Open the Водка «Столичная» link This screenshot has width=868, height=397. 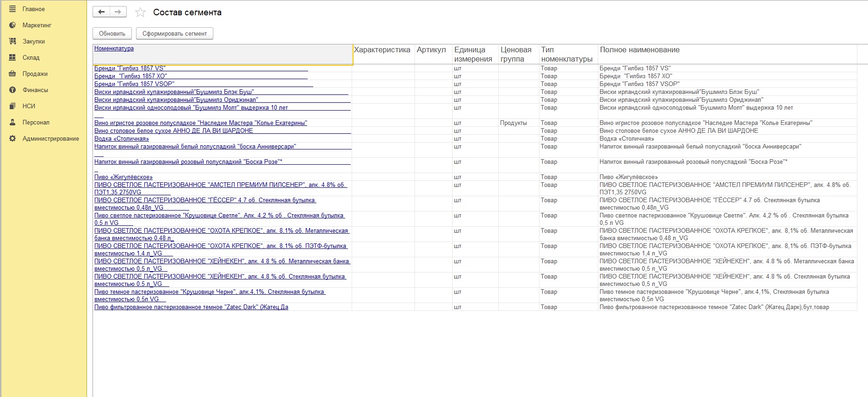pos(122,138)
